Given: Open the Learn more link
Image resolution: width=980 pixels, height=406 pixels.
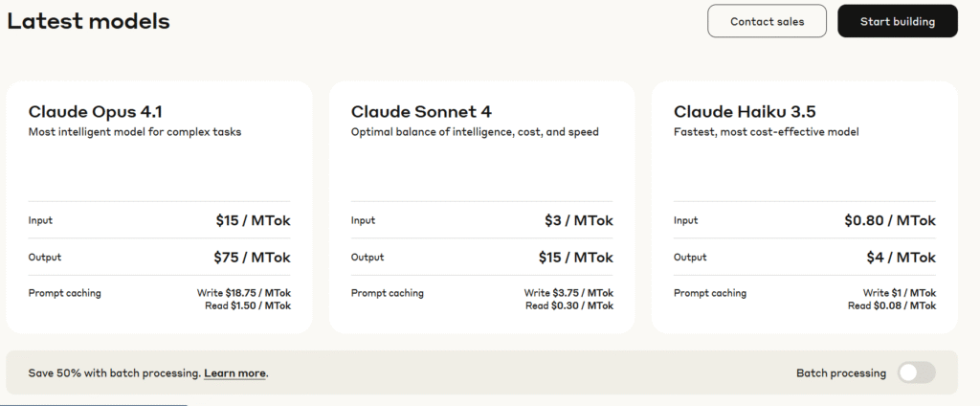Looking at the screenshot, I should [234, 372].
